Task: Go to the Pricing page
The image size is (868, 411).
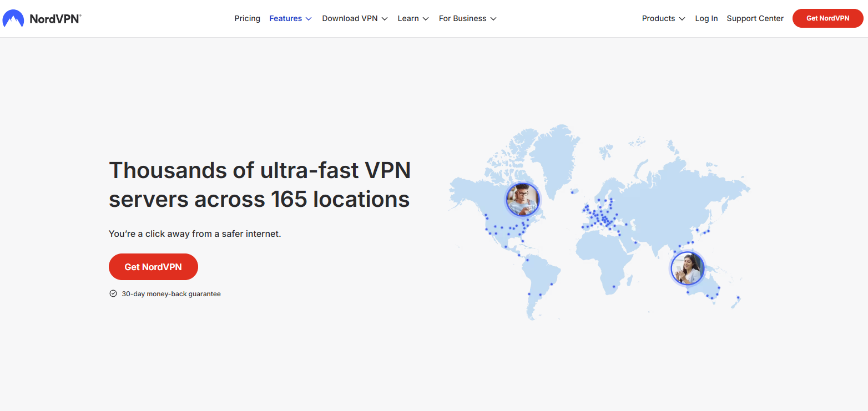Action: tap(247, 18)
